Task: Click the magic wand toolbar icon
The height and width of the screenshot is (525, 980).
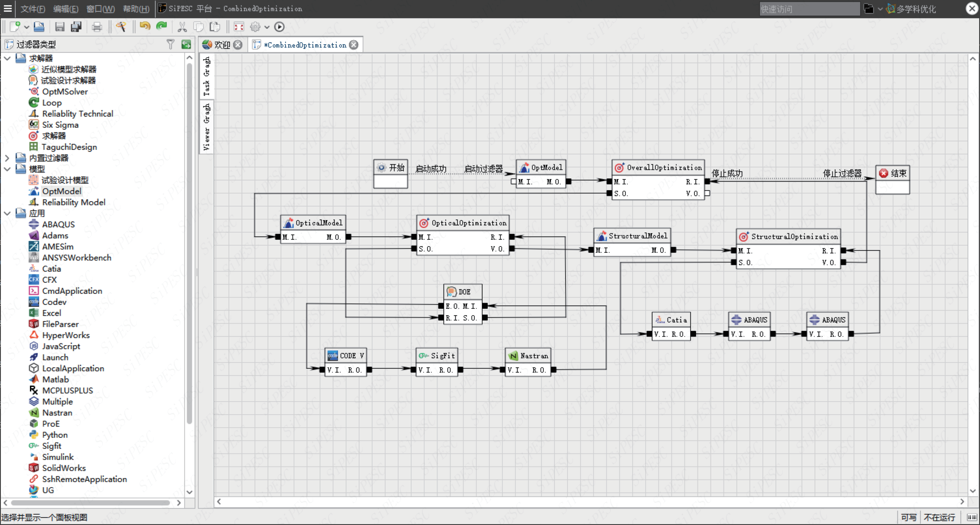Action: 121,27
